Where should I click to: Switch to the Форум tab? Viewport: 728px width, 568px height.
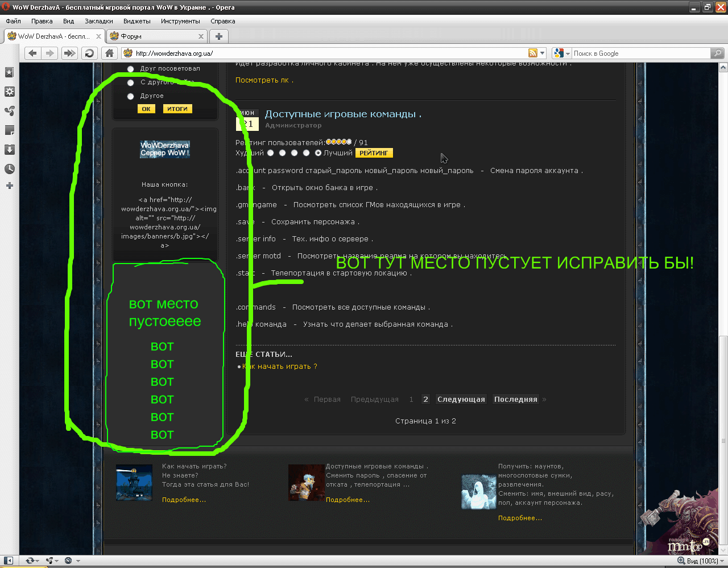[x=156, y=36]
